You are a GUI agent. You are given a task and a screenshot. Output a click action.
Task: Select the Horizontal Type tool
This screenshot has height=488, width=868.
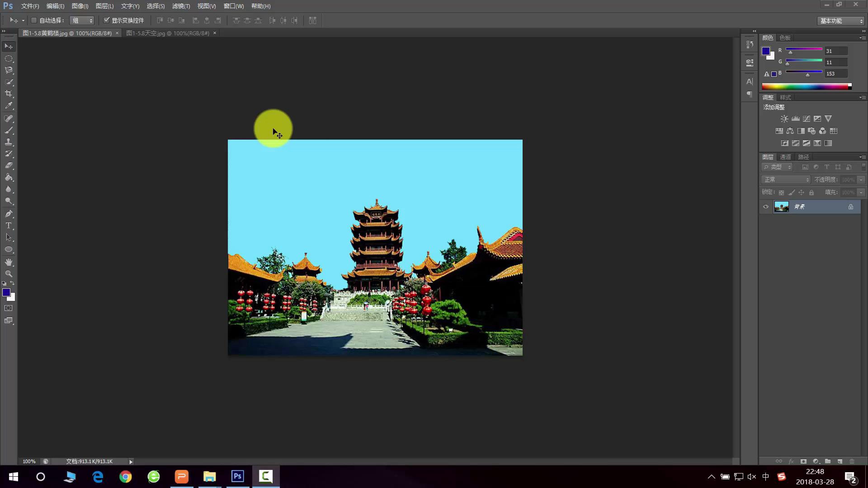pyautogui.click(x=9, y=225)
